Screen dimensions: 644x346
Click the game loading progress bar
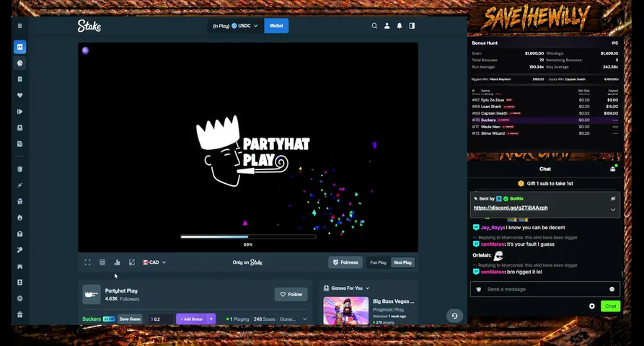[248, 237]
